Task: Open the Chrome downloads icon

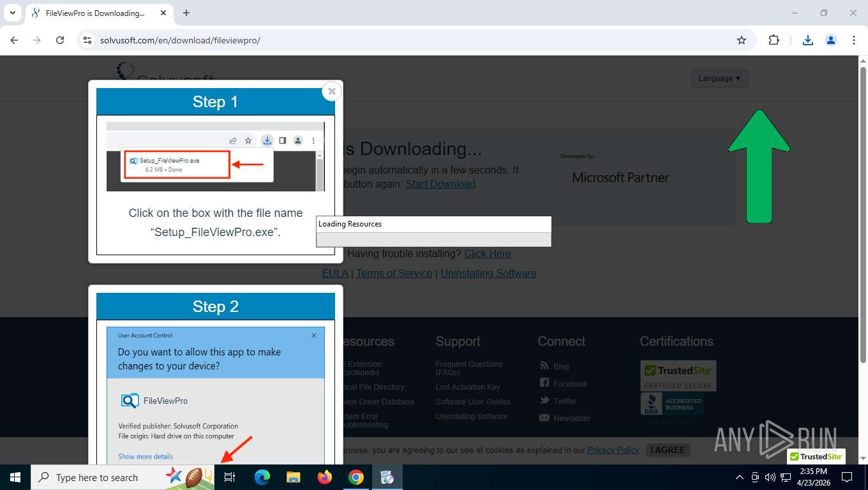Action: pyautogui.click(x=808, y=40)
